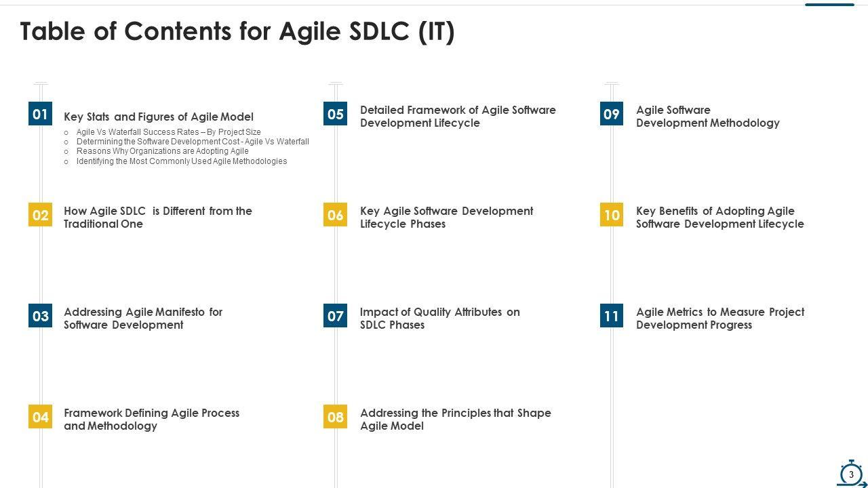The height and width of the screenshot is (488, 868).
Task: Select the blue 05 number badge
Action: click(x=336, y=114)
